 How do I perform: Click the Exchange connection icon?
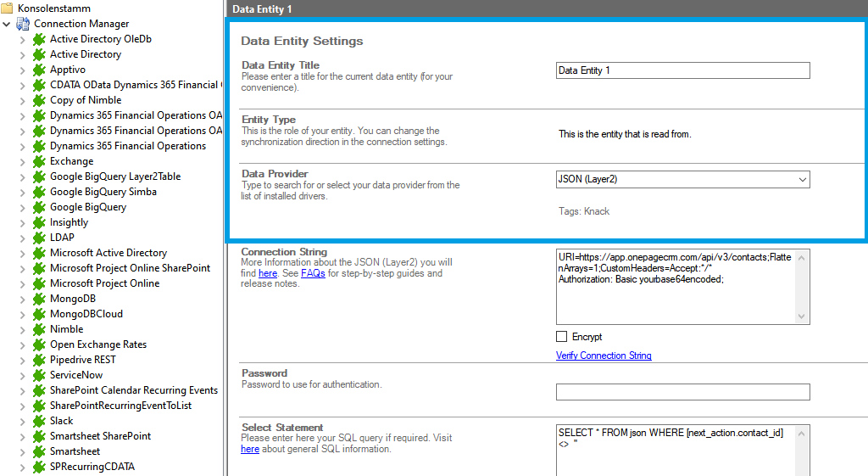coord(39,161)
